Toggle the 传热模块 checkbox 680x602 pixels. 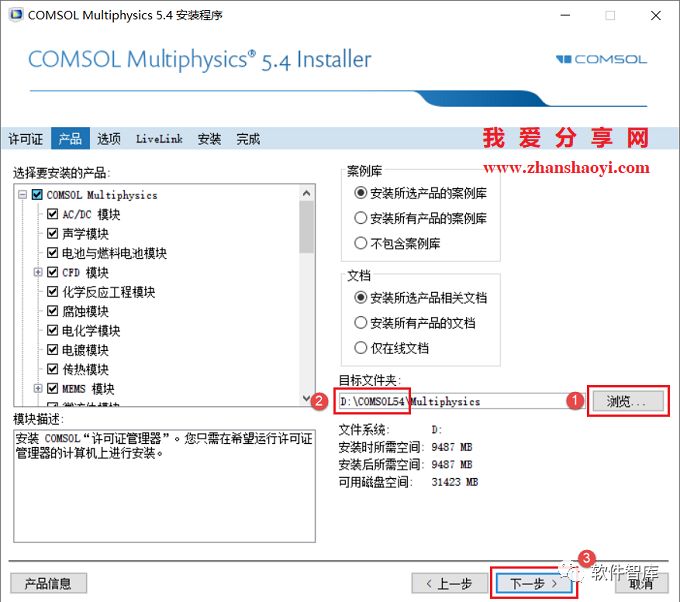point(52,369)
